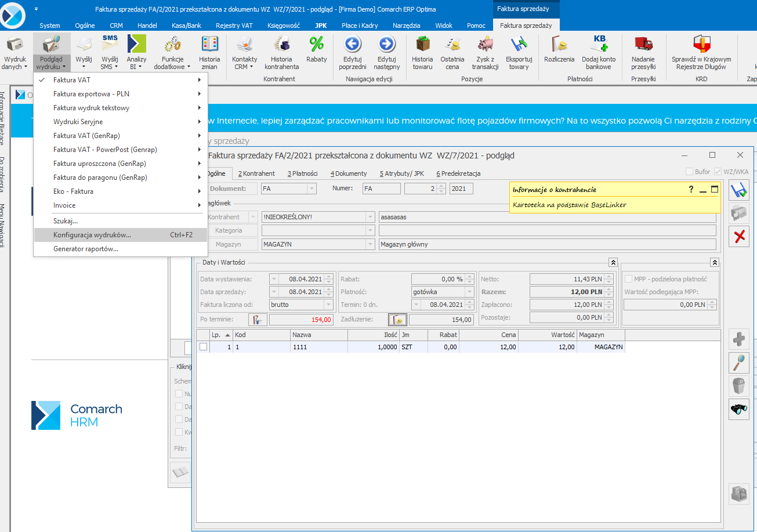The width and height of the screenshot is (757, 532).
Task: Click the Ostatnia cena icon
Action: [452, 45]
